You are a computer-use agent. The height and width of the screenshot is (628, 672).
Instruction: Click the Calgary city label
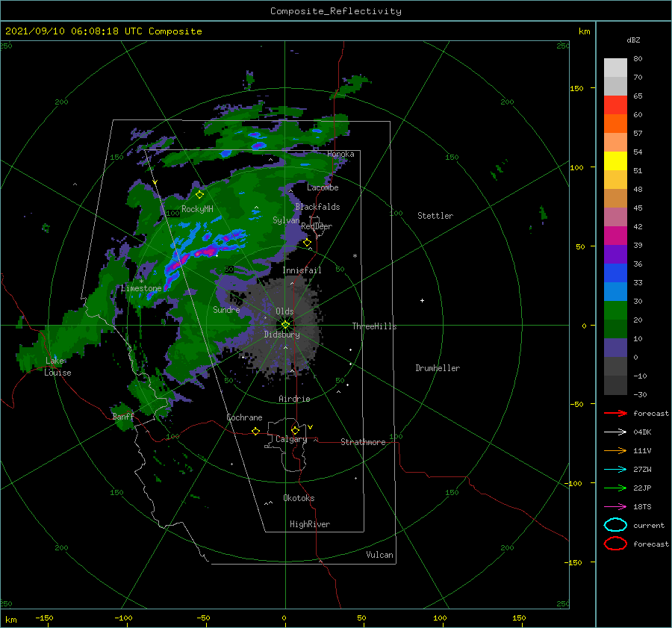(x=291, y=439)
